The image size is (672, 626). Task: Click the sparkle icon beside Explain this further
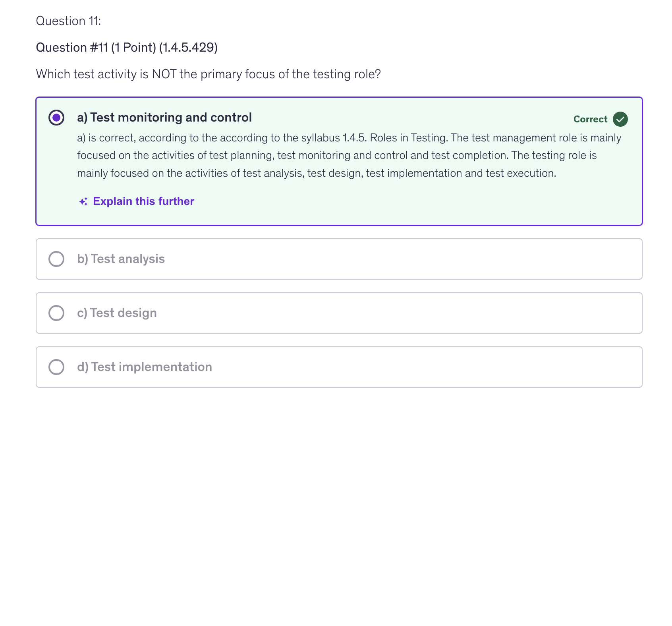coord(83,202)
